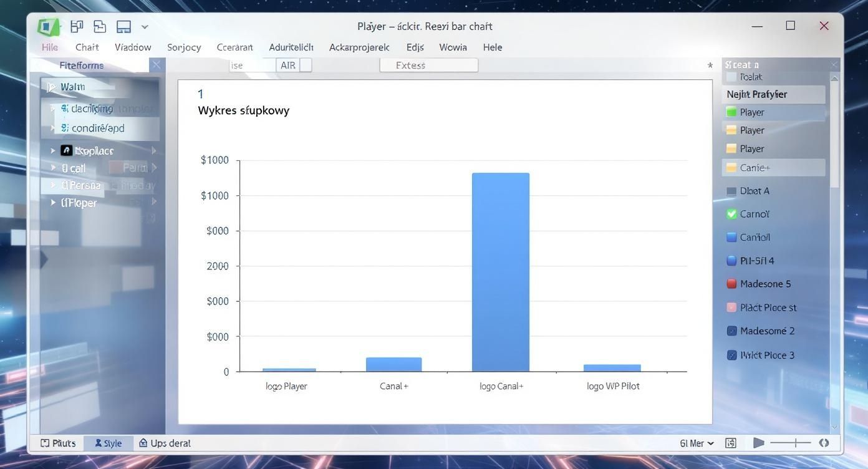
Task: Click the black icon on the tkoplacr row
Action: coord(66,150)
